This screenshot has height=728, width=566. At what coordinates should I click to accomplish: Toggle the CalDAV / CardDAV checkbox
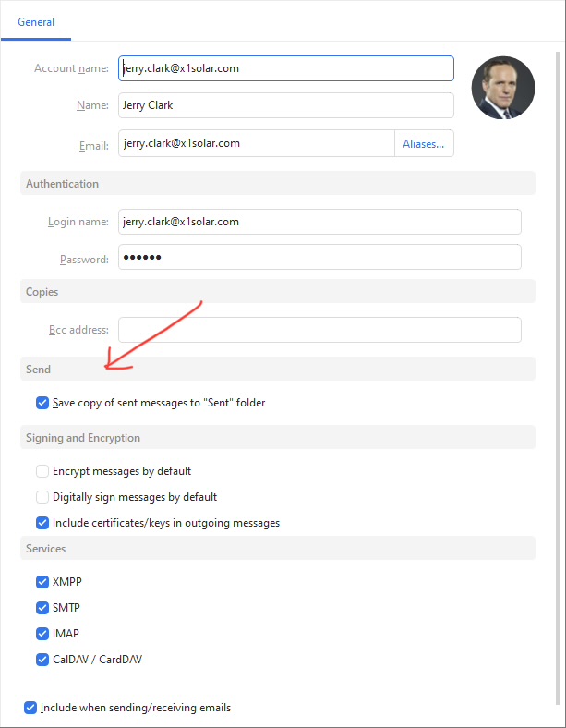point(42,660)
